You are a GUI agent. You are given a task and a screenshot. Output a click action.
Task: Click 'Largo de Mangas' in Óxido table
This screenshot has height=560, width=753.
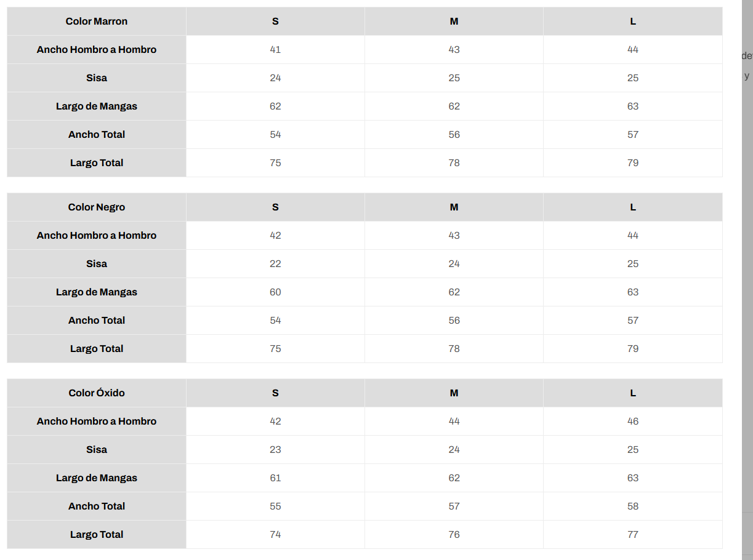tap(97, 478)
